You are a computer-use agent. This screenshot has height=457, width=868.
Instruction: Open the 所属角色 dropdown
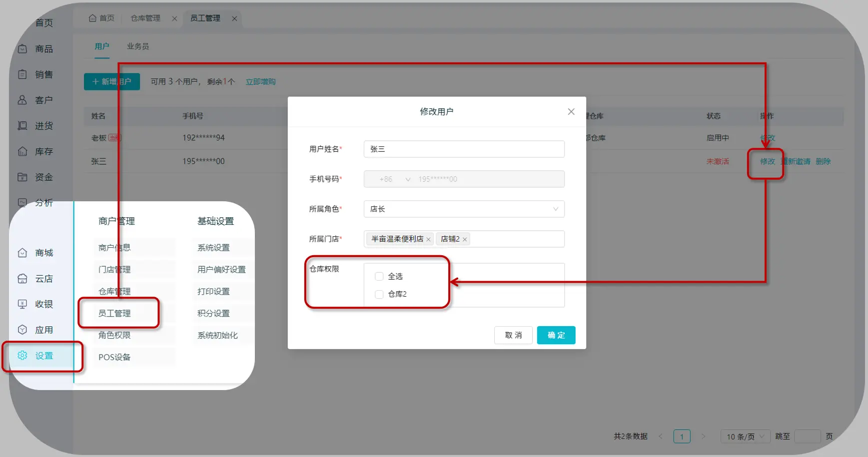pyautogui.click(x=464, y=209)
